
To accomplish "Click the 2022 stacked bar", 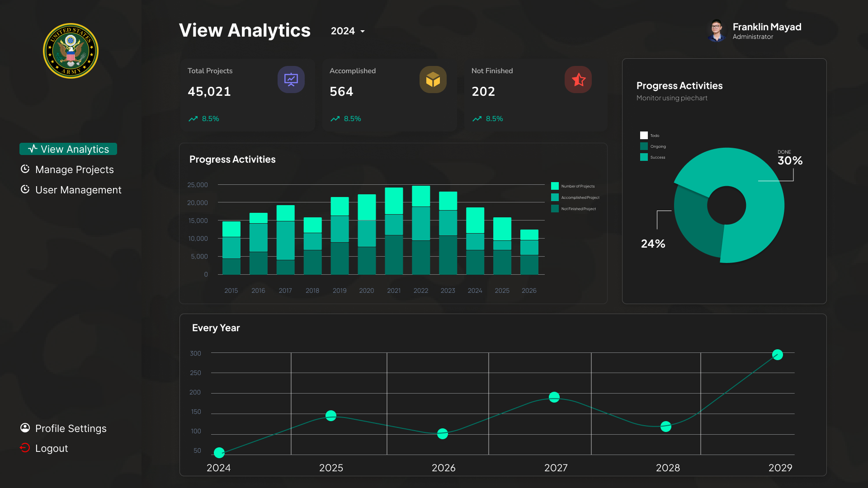I will [x=421, y=230].
